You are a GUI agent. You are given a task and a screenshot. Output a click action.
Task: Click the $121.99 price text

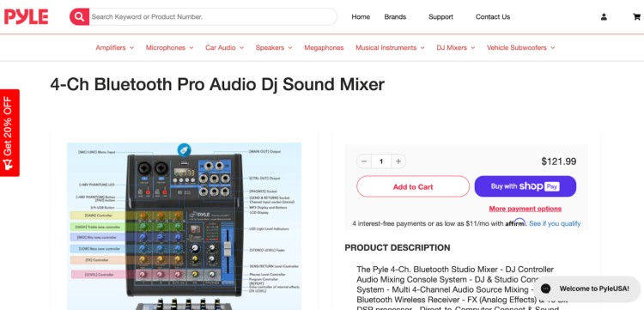pos(559,161)
